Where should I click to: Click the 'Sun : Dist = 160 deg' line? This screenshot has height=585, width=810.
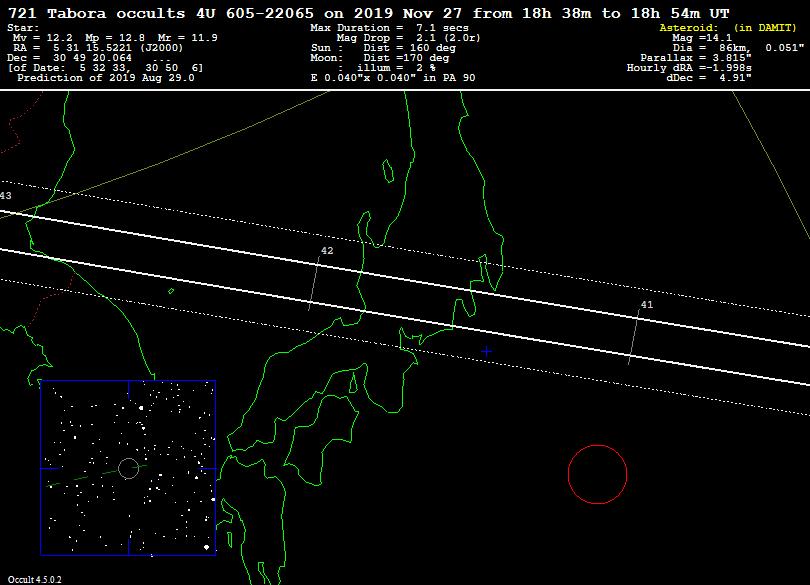[x=383, y=48]
